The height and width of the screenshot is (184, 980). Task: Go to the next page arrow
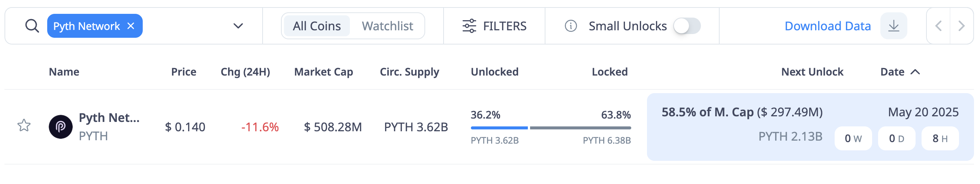(961, 26)
